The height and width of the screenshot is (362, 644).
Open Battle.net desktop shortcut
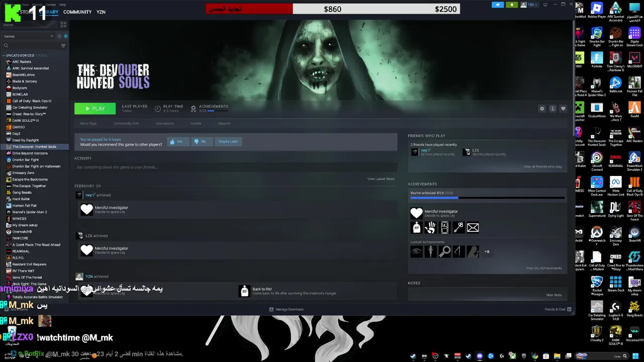pyautogui.click(x=616, y=85)
